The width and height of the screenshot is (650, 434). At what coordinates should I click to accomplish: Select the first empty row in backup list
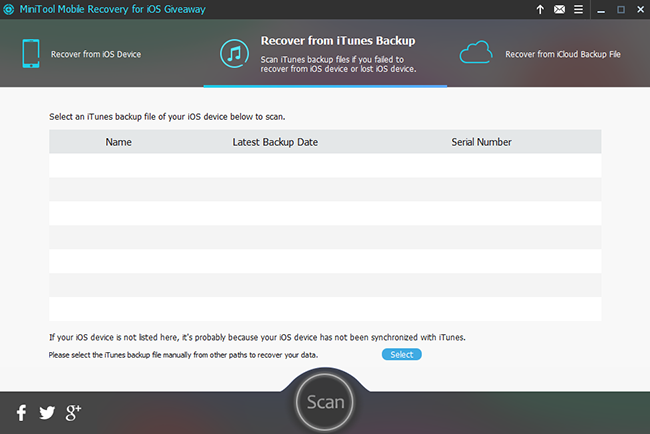[325, 165]
